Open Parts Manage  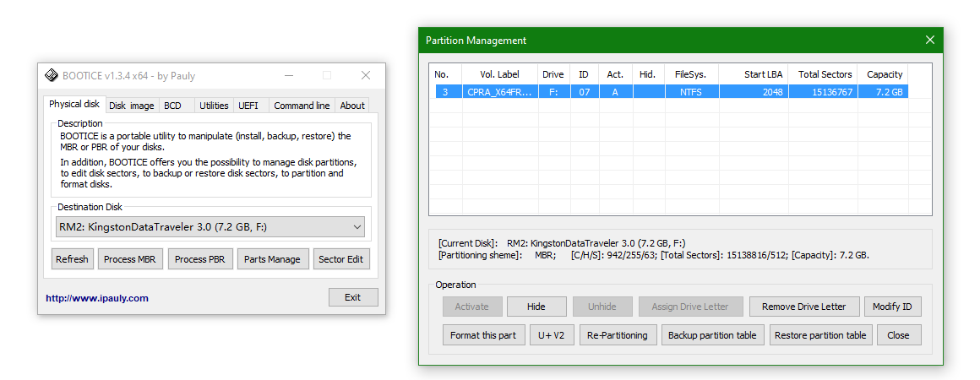coord(273,259)
